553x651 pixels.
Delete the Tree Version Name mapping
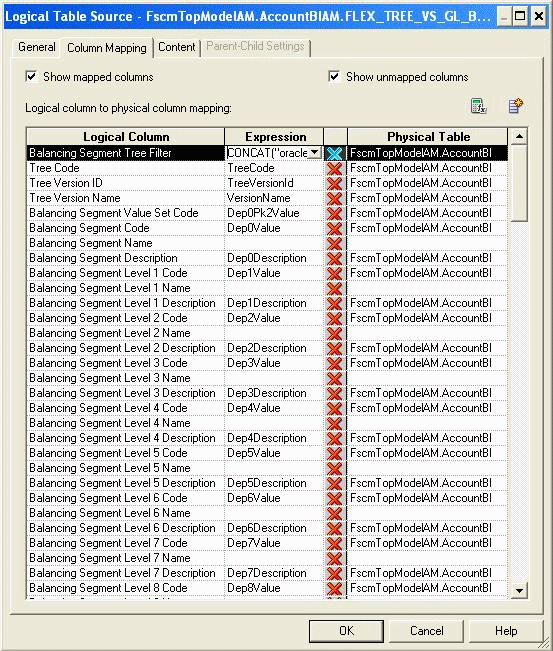[335, 198]
